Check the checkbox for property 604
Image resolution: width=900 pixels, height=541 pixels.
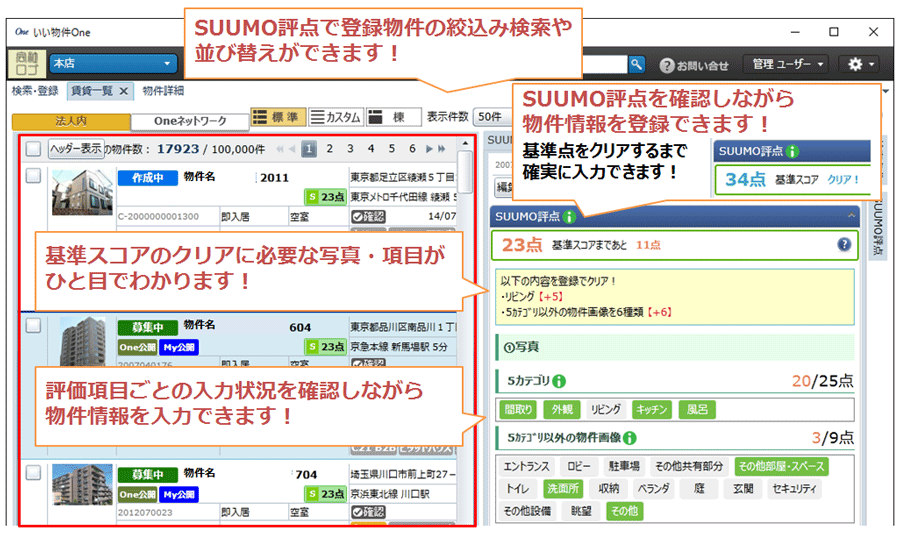click(x=33, y=325)
